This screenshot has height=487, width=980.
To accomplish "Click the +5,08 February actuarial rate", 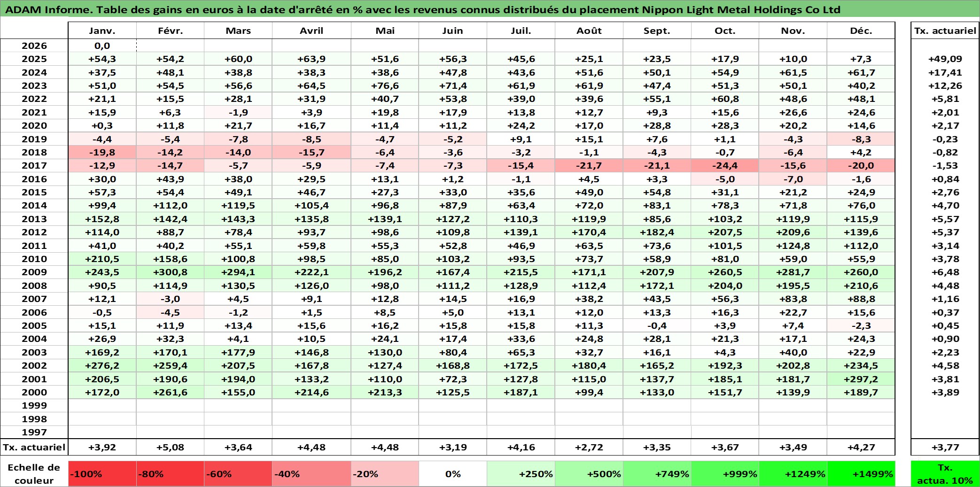I will coord(170,447).
